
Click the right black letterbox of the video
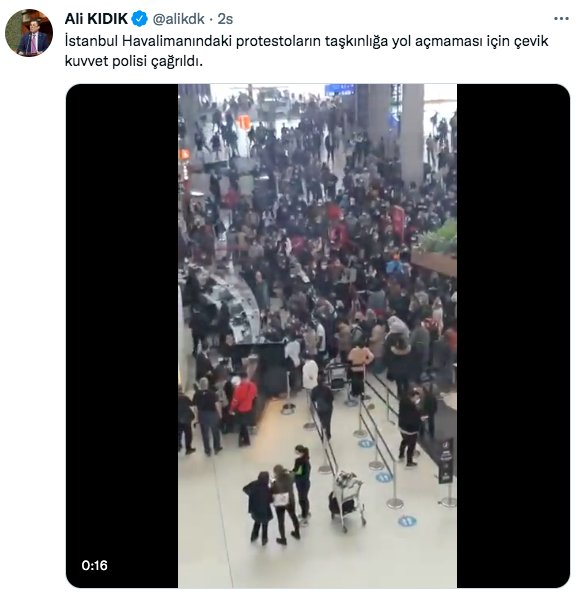click(x=513, y=336)
